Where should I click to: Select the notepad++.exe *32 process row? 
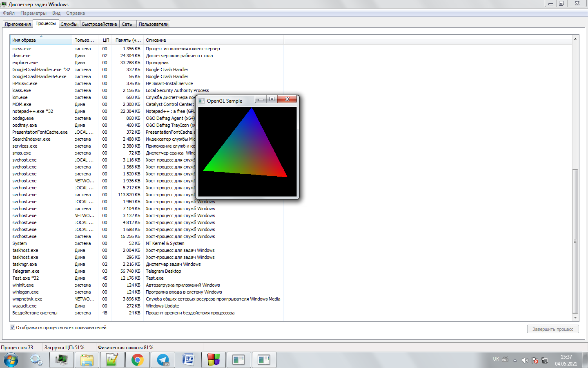[x=103, y=111]
